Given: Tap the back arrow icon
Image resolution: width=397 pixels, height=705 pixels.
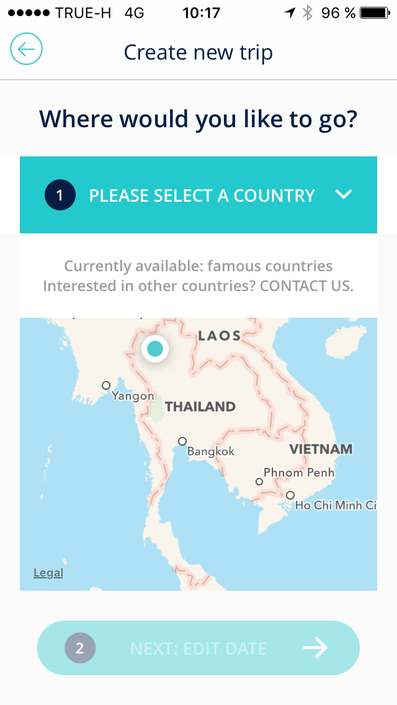Looking at the screenshot, I should (x=27, y=49).
